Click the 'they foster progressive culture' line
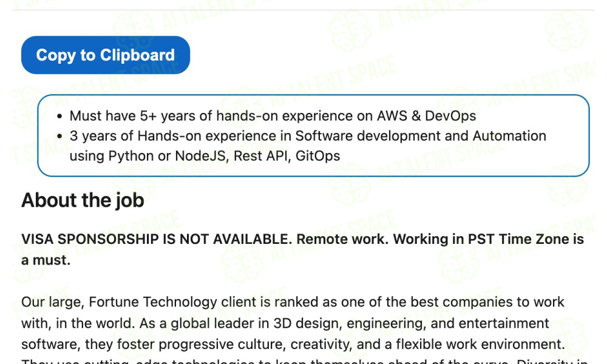The width and height of the screenshot is (607, 364). click(293, 344)
